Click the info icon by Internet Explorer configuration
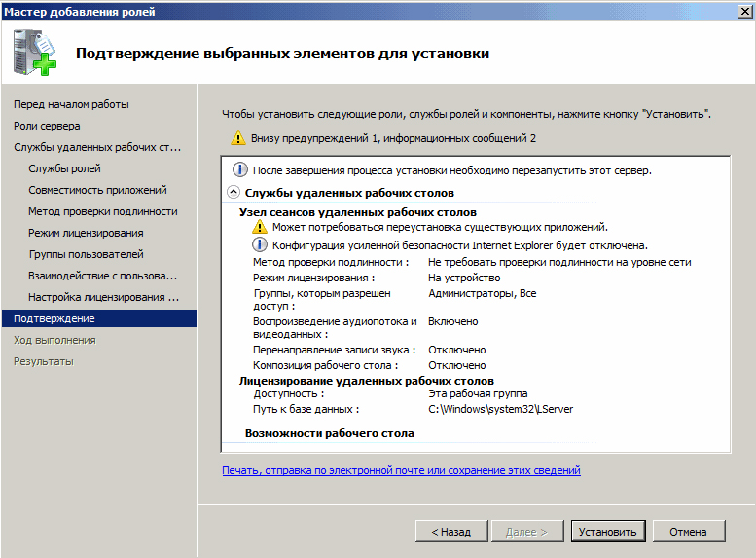 click(x=260, y=244)
